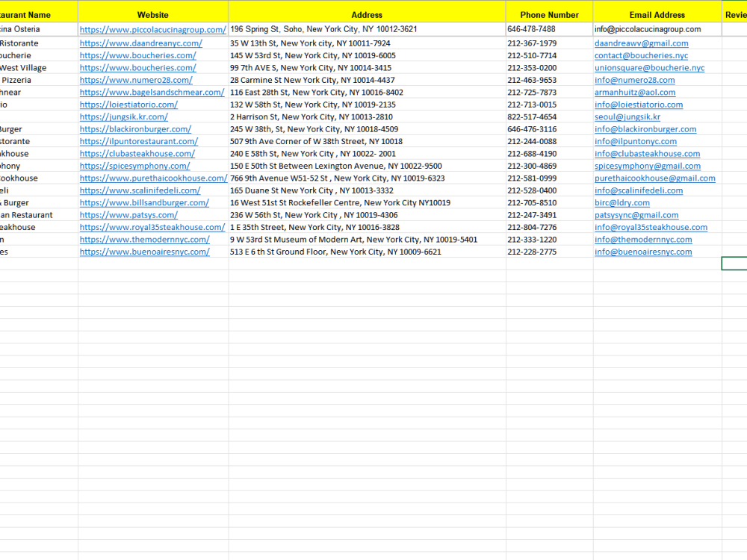Click email seoul@jungsik.kr

(x=627, y=117)
